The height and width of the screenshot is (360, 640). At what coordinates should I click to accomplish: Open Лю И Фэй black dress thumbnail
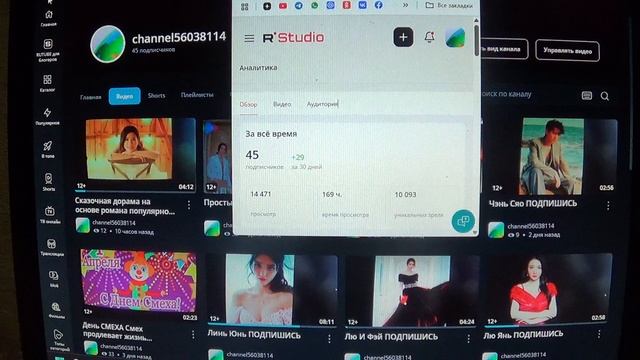411,291
